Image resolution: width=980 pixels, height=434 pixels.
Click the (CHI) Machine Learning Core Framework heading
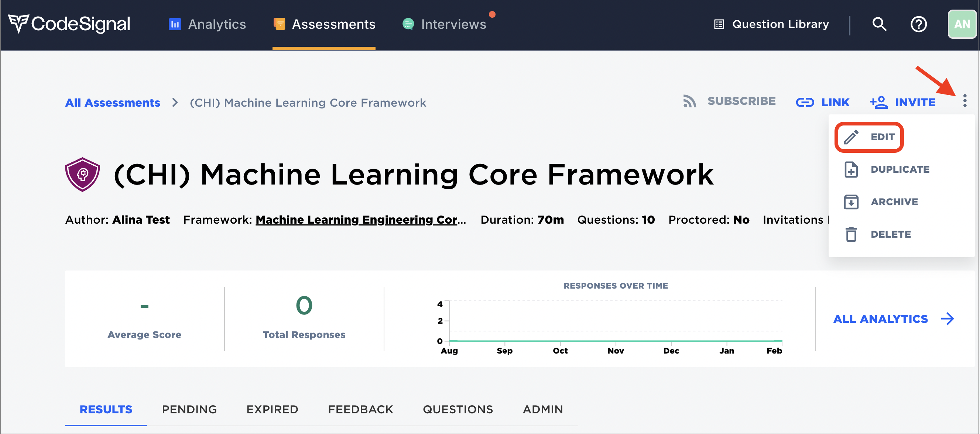point(414,175)
